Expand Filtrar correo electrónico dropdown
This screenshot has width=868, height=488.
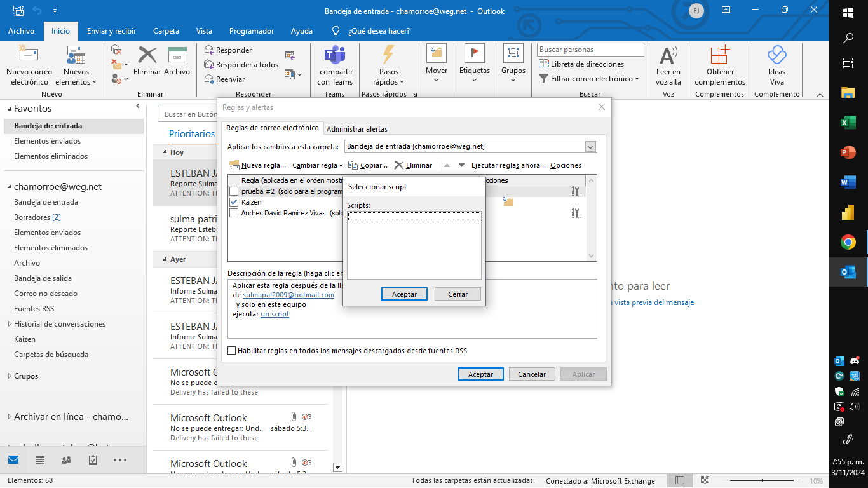tap(588, 79)
